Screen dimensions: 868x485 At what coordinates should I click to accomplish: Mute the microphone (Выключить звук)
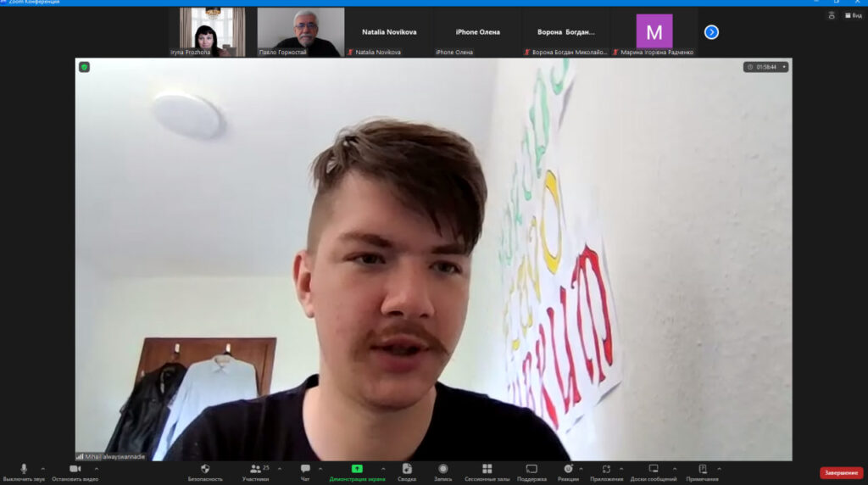[24, 470]
